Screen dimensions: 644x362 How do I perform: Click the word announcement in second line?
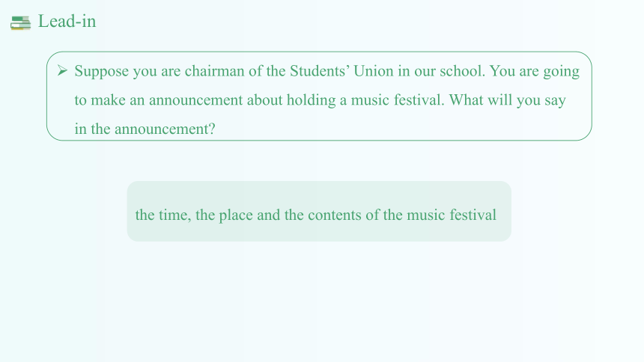click(195, 100)
